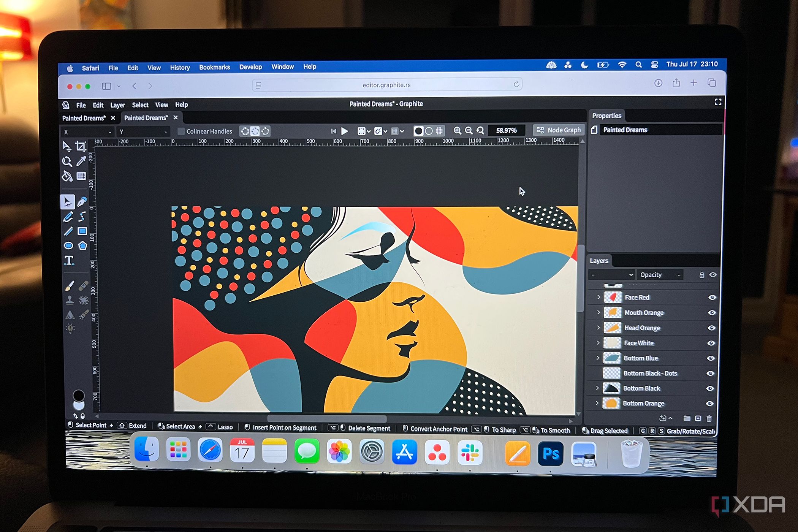Click Safari's back navigation arrow

tap(134, 86)
